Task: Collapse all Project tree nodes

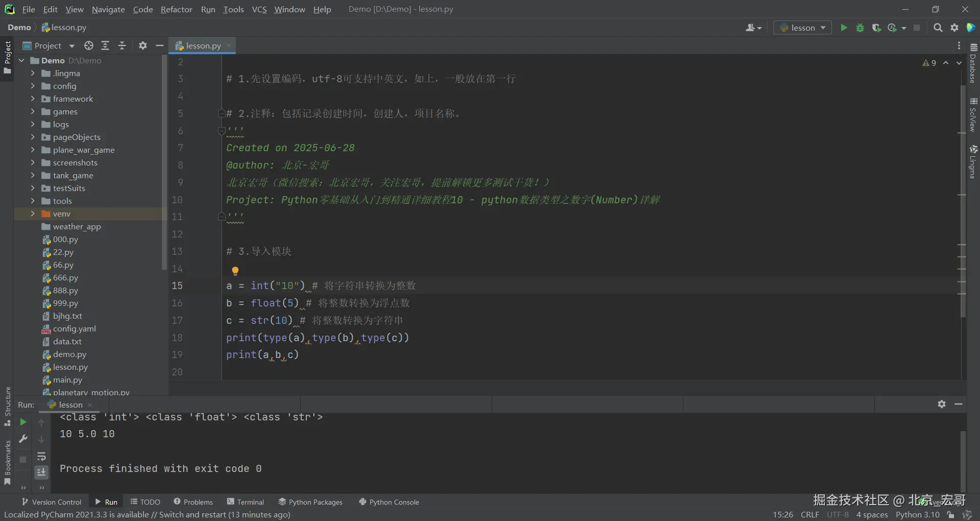Action: point(122,45)
